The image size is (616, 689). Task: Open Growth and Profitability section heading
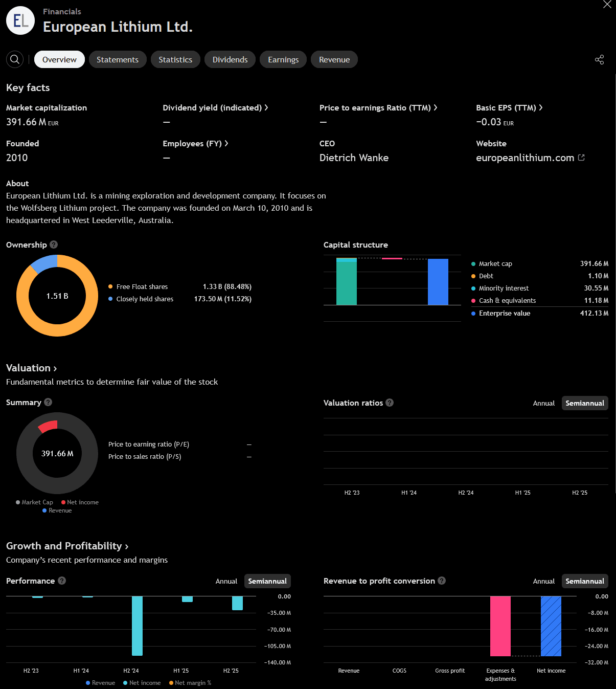pyautogui.click(x=67, y=546)
